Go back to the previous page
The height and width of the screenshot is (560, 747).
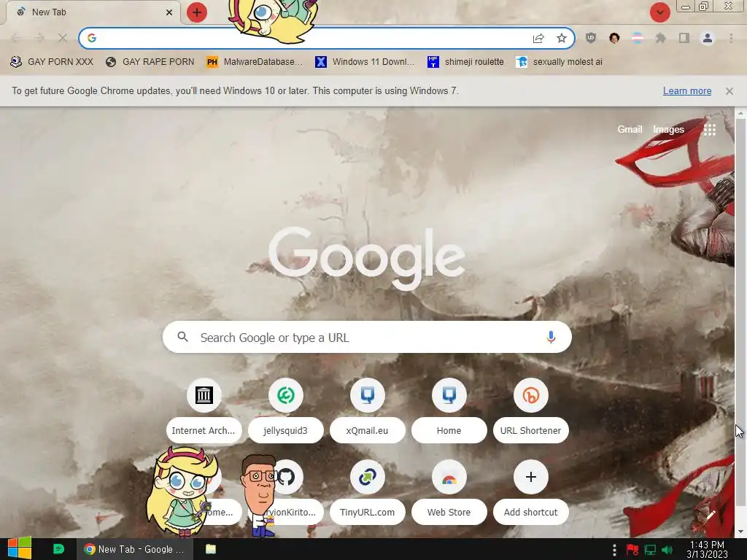(x=16, y=38)
